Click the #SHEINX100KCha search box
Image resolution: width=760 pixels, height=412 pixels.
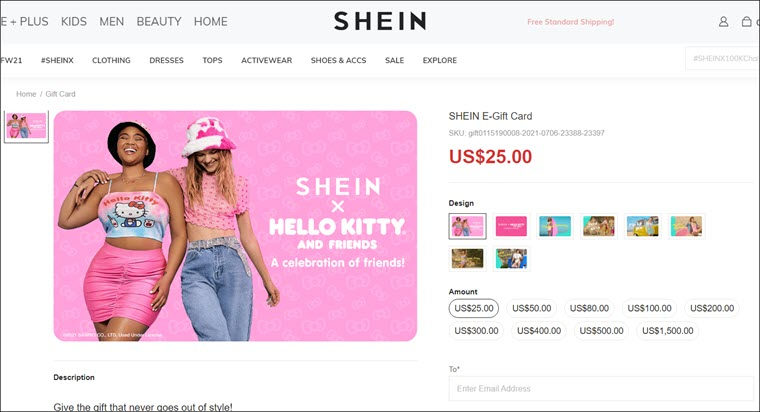coord(722,59)
